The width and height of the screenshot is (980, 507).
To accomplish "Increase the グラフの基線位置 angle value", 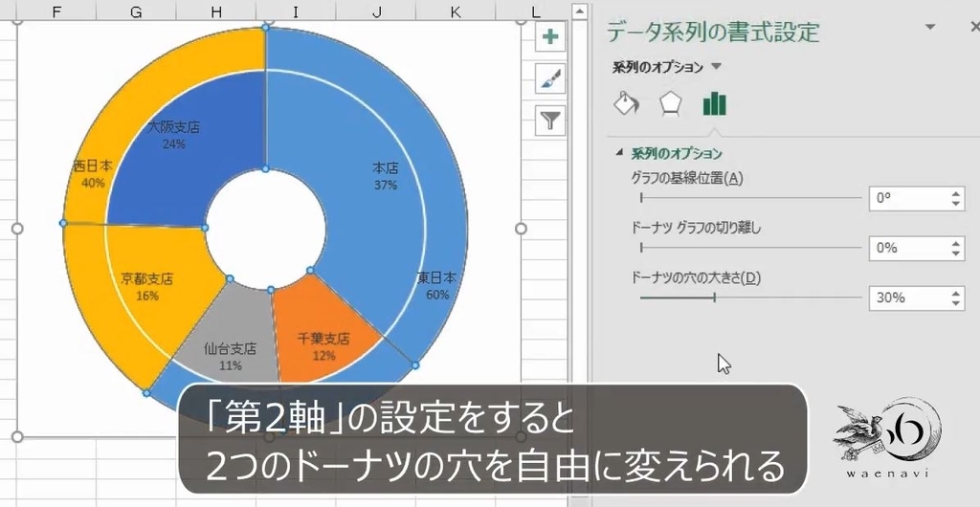I will tap(956, 193).
